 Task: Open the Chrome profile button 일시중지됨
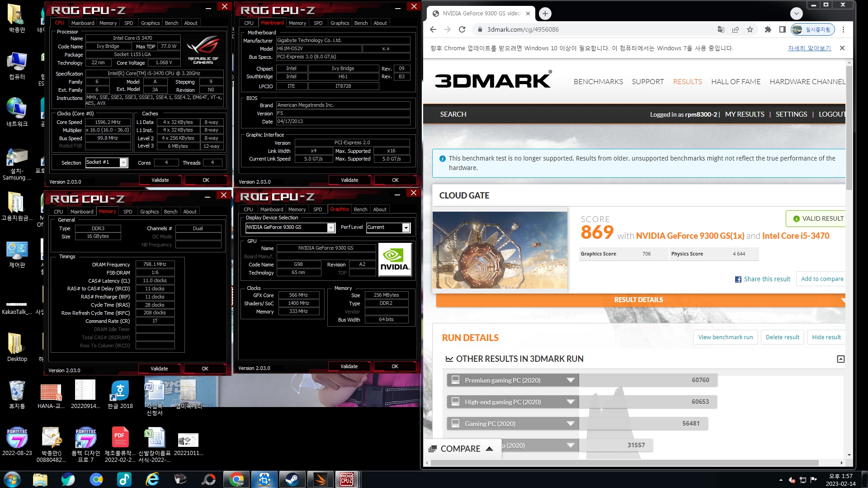pyautogui.click(x=813, y=29)
